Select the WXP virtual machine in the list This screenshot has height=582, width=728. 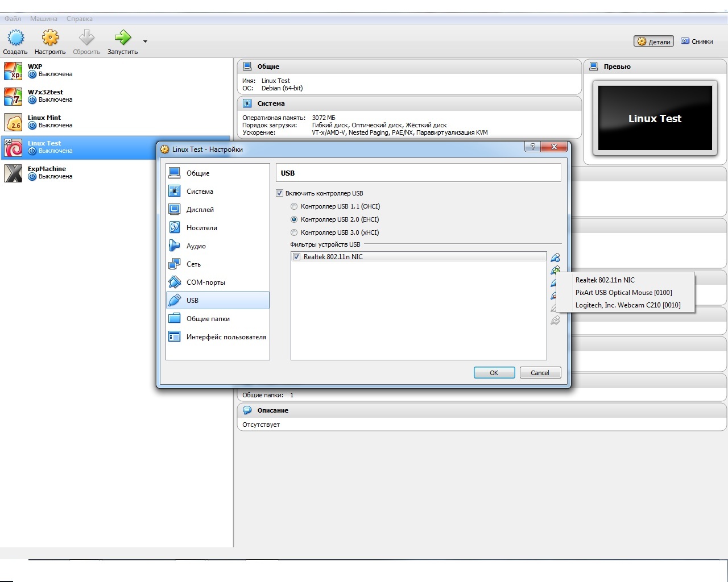click(117, 70)
